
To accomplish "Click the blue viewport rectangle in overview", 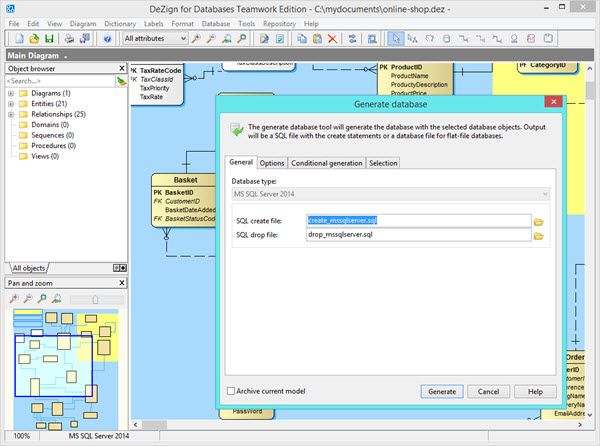I will (54, 366).
